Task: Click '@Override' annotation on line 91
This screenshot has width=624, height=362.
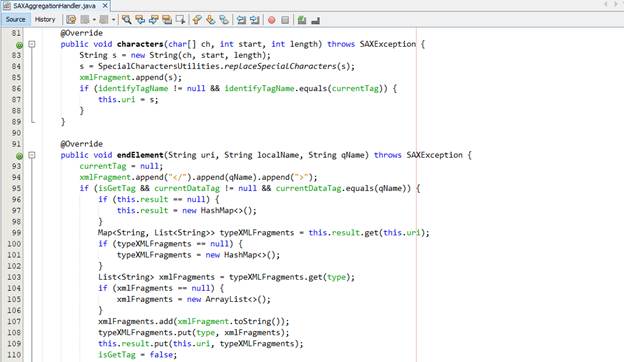Action: click(x=82, y=144)
